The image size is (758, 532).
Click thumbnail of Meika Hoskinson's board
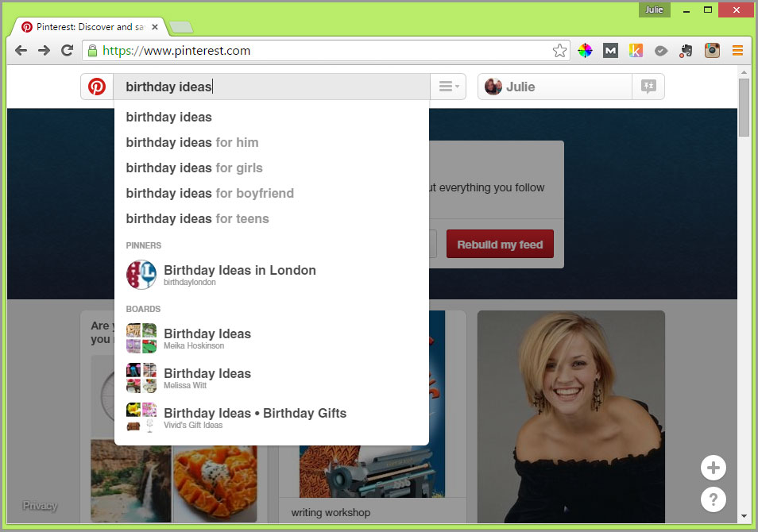point(141,338)
